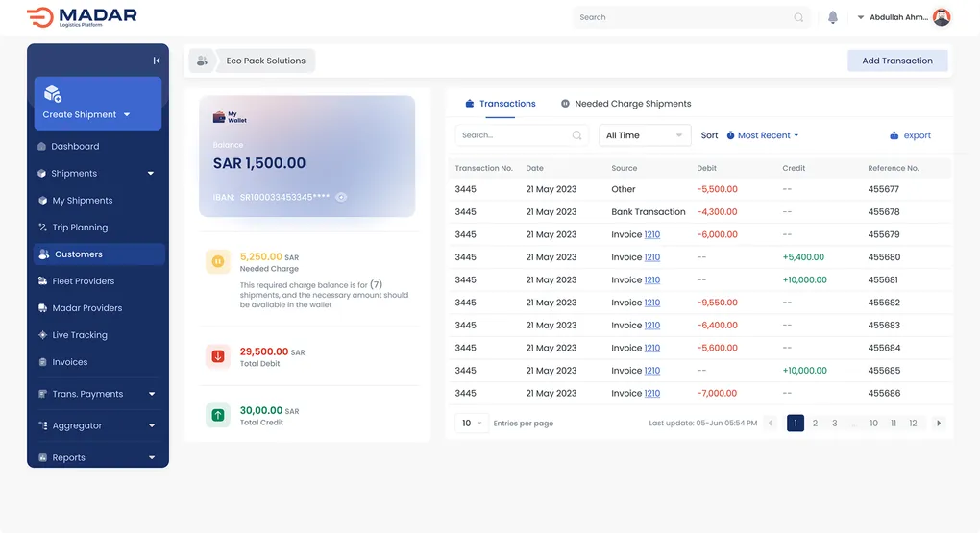Screen dimensions: 980x533
Task: Open Invoice 1210 link in reference 455679 row
Action: (x=652, y=234)
